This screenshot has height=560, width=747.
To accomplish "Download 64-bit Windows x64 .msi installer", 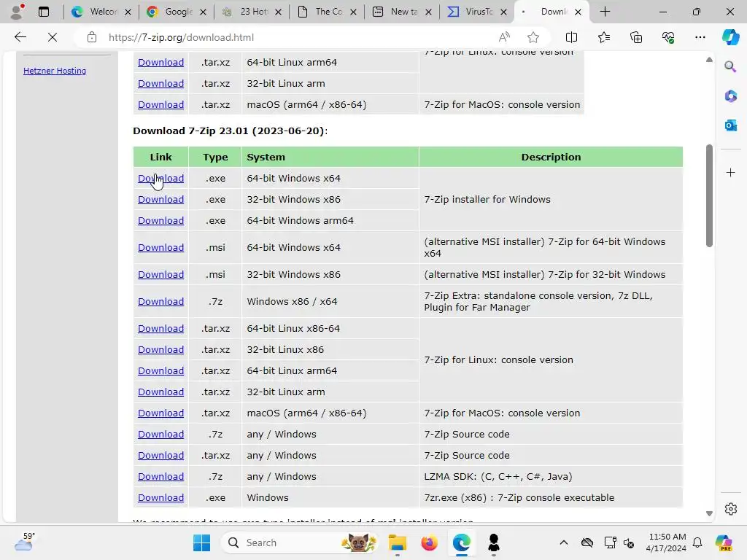I will [x=160, y=247].
